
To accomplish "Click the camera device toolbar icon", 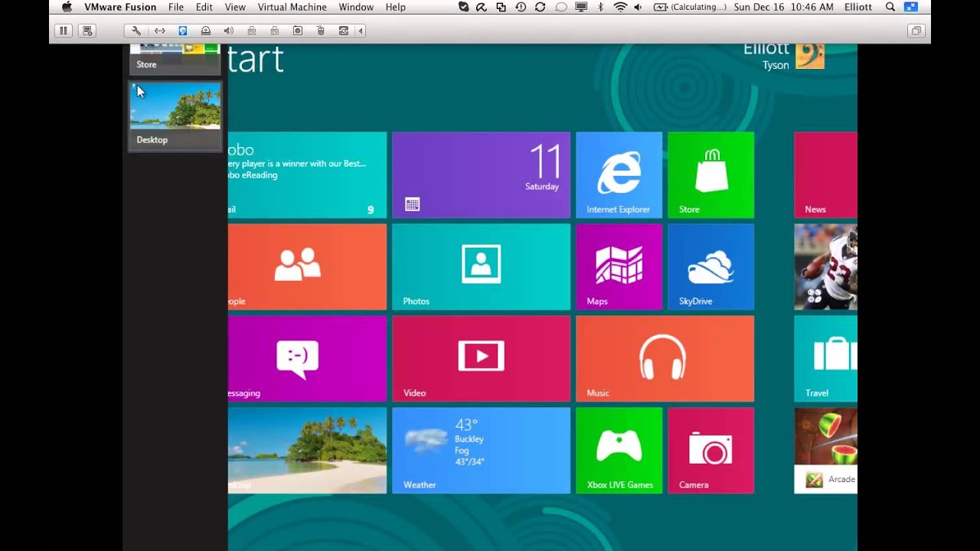I will [x=297, y=31].
